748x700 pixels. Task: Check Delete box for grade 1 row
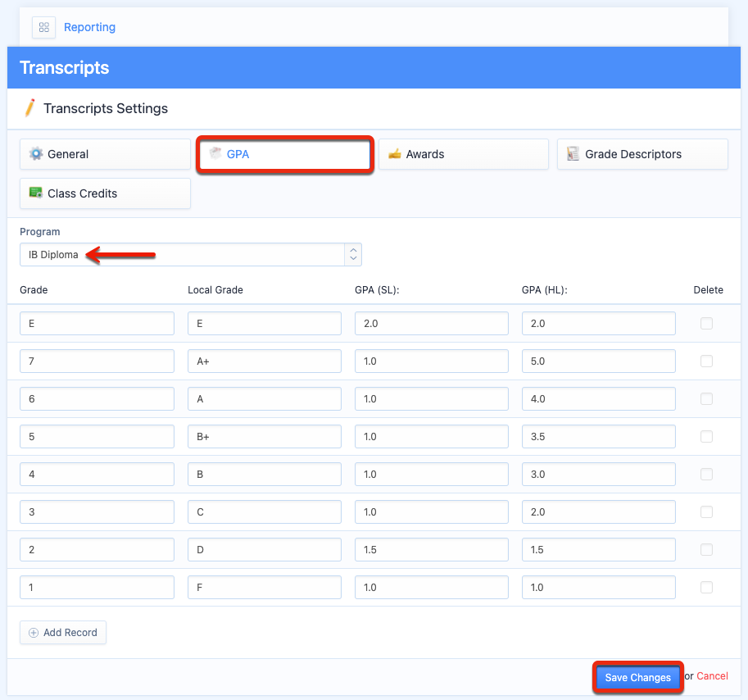point(706,588)
